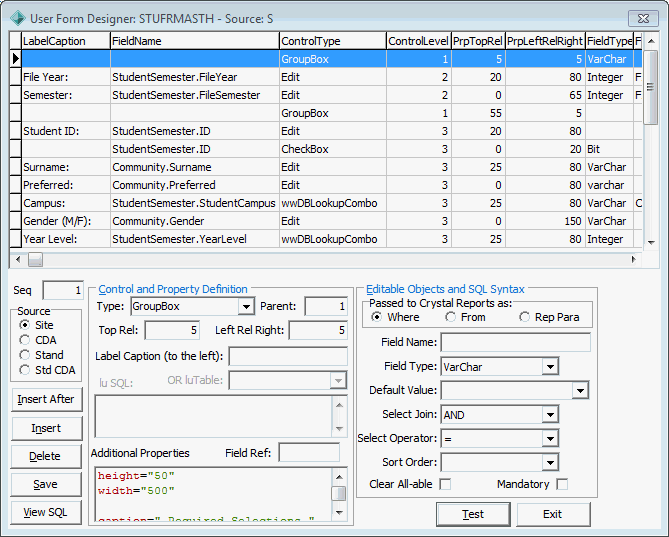Click the LabelCaption column header
Screen dimensions: 669x537
tap(66, 41)
